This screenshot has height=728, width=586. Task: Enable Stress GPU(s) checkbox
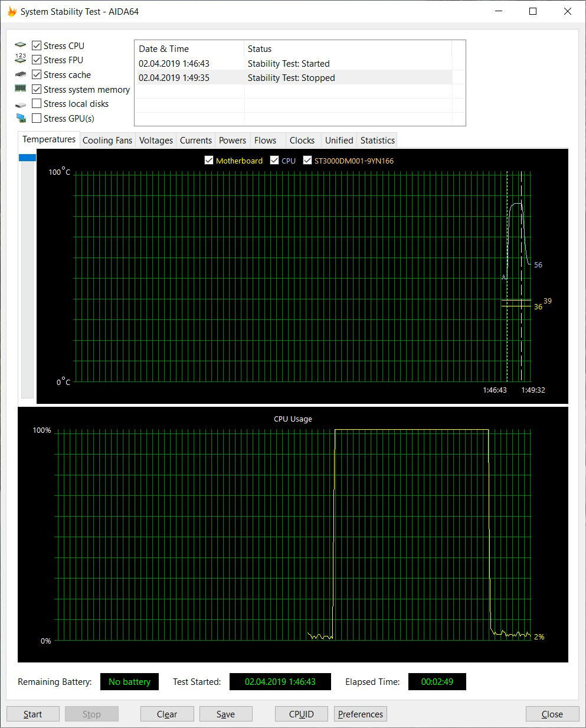tap(37, 118)
